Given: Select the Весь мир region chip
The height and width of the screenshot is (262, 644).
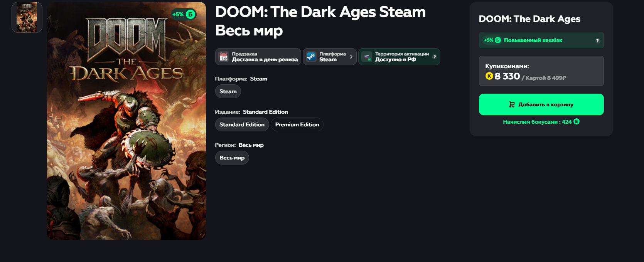Looking at the screenshot, I should pyautogui.click(x=232, y=158).
